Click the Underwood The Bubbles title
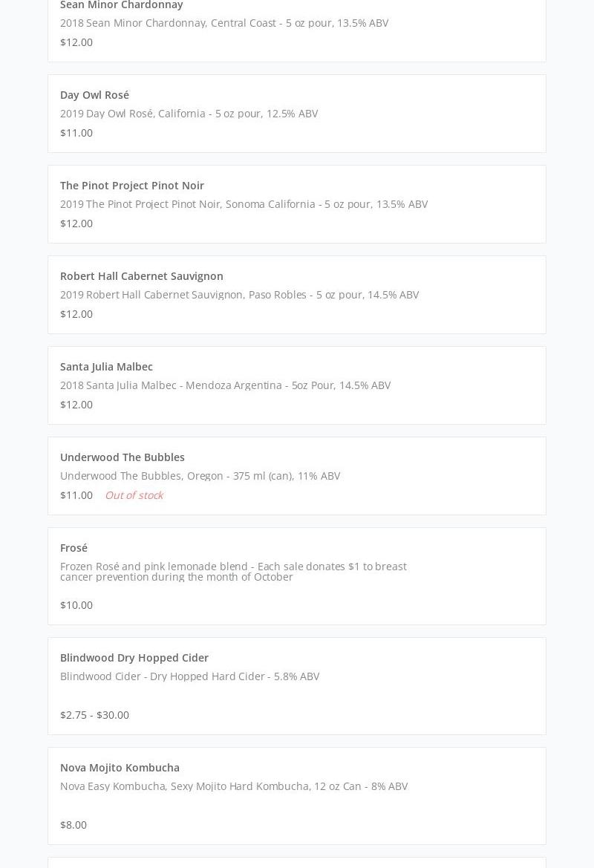This screenshot has width=594, height=868. pos(122,457)
